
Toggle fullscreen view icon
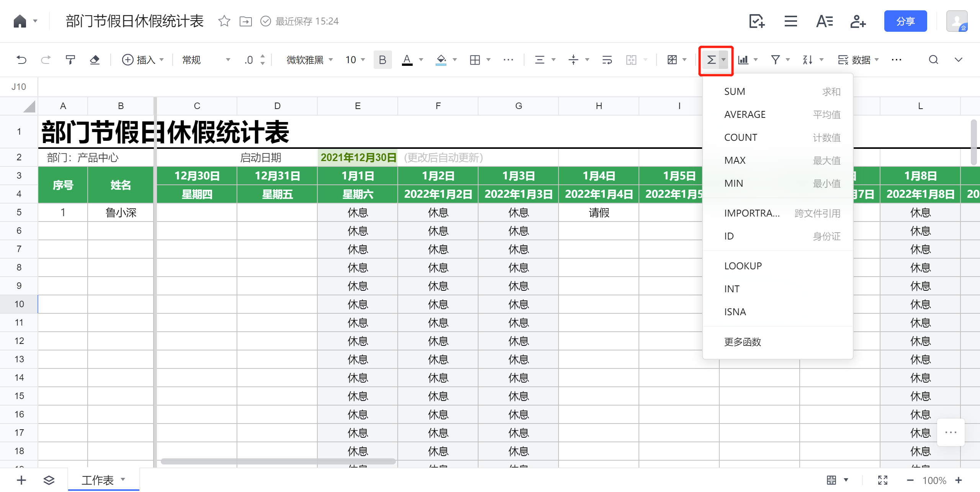coord(882,480)
